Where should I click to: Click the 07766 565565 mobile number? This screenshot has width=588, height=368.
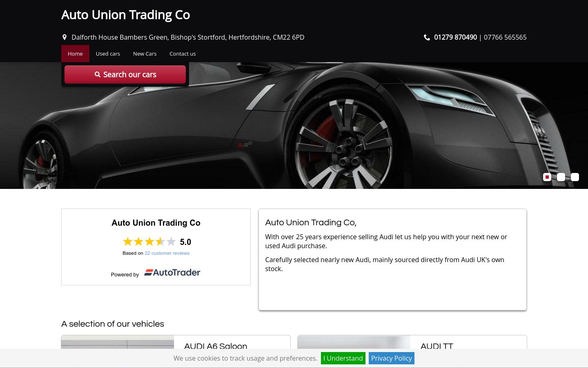pyautogui.click(x=505, y=37)
